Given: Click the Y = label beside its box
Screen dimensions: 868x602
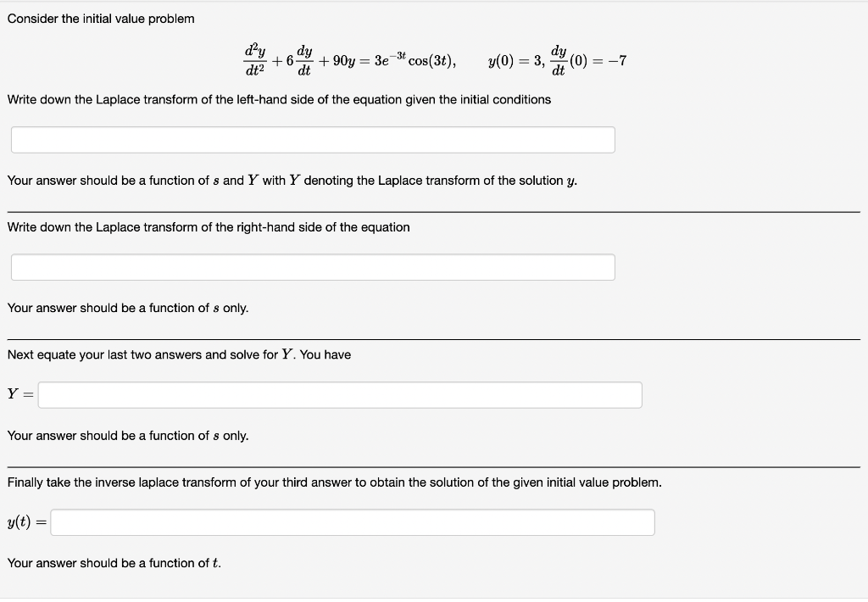Looking at the screenshot, I should click(19, 394).
